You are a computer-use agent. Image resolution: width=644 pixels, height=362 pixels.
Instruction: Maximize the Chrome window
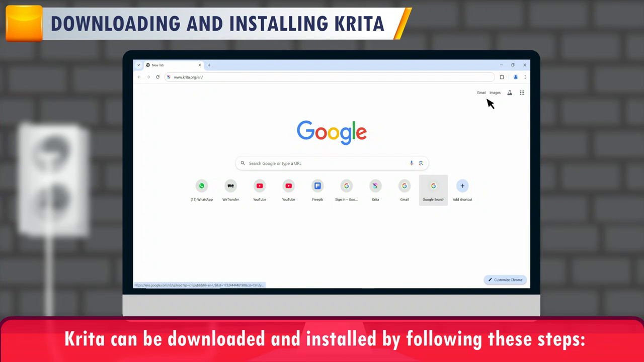[513, 65]
